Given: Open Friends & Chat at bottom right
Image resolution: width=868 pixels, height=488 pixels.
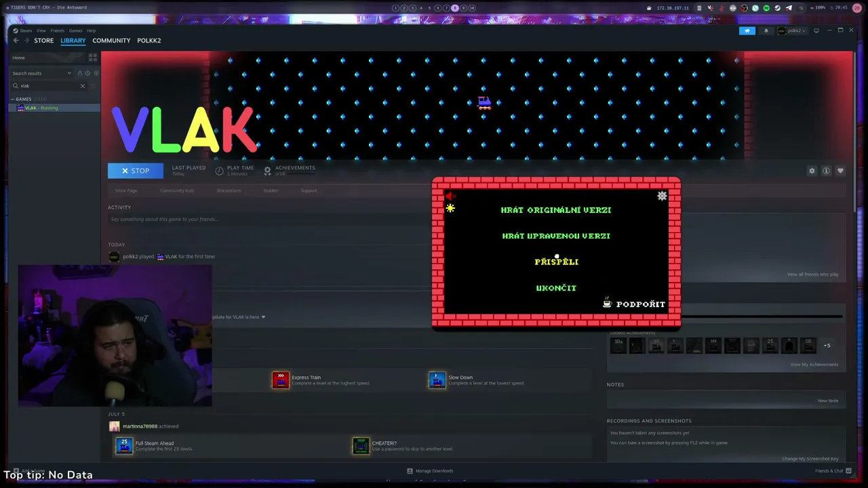Looking at the screenshot, I should tap(832, 471).
